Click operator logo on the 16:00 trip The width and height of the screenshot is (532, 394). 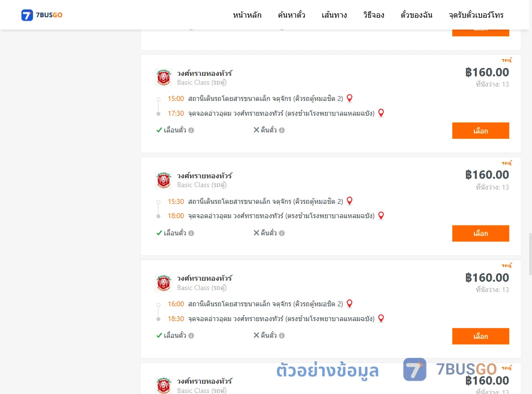[x=164, y=283]
